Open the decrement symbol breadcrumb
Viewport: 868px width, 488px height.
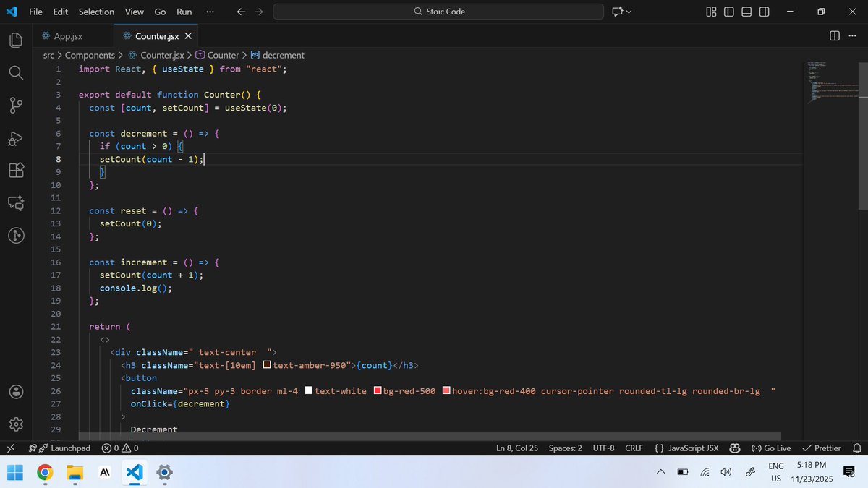[x=277, y=55]
